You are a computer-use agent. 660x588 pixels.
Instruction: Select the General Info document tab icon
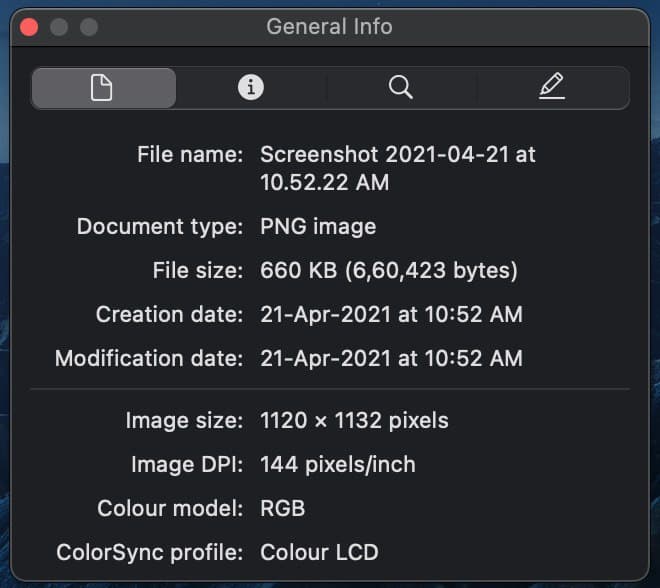click(x=103, y=88)
